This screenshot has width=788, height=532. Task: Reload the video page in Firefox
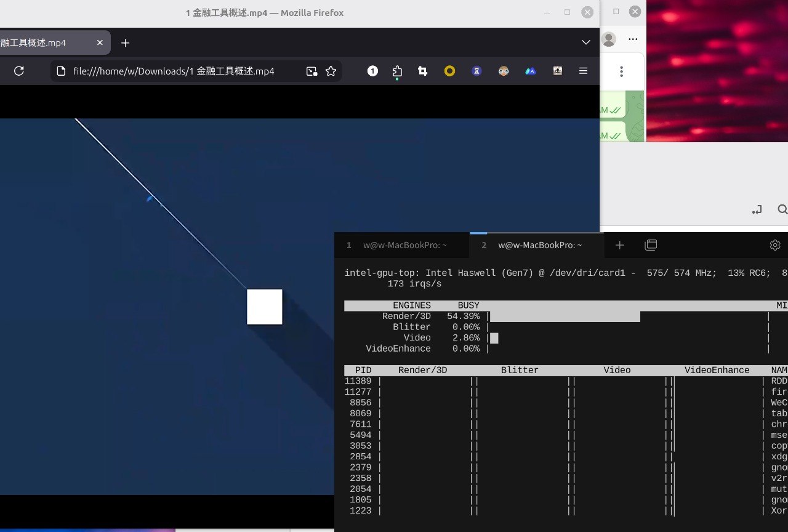(19, 71)
